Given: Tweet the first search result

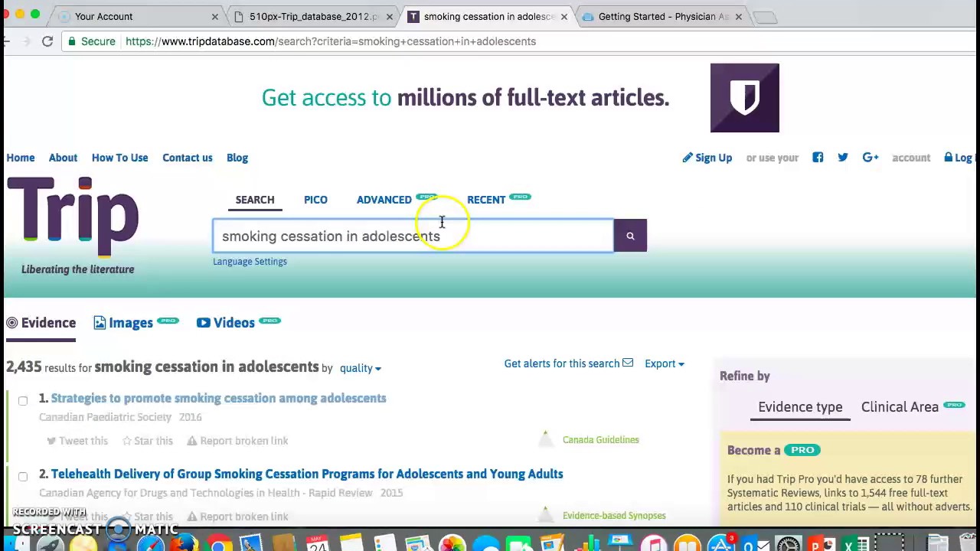Looking at the screenshot, I should coord(77,441).
